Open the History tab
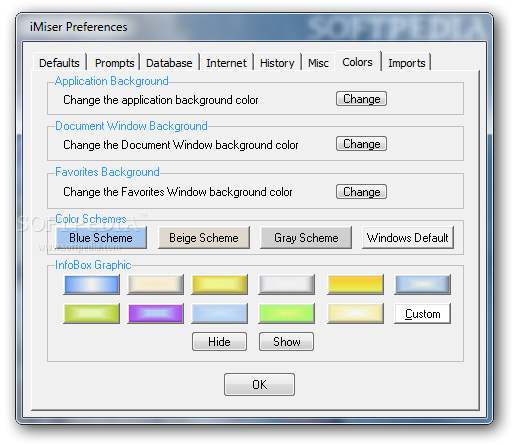 (277, 63)
